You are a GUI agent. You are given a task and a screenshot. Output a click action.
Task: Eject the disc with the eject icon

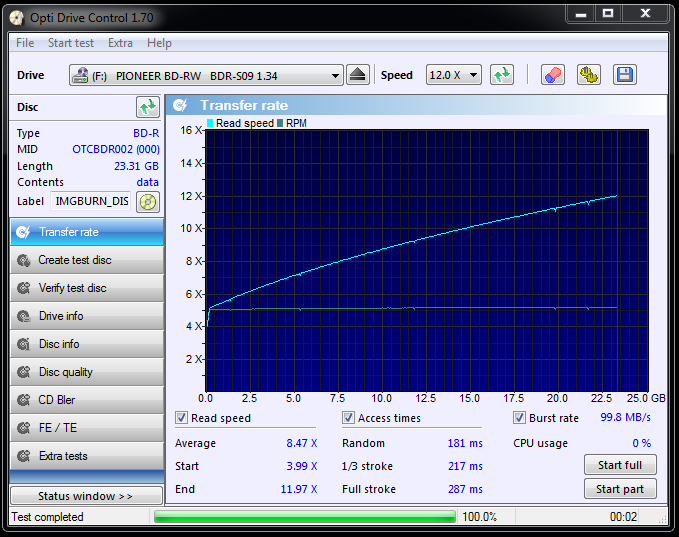tap(358, 75)
